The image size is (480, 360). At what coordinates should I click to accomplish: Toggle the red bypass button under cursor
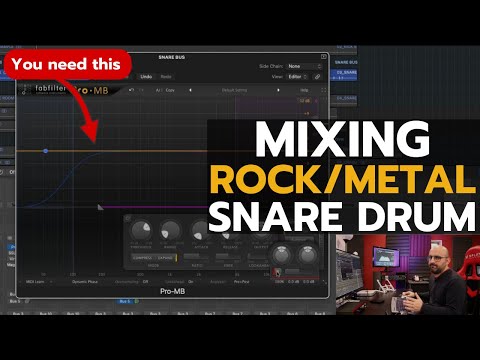(x=276, y=272)
